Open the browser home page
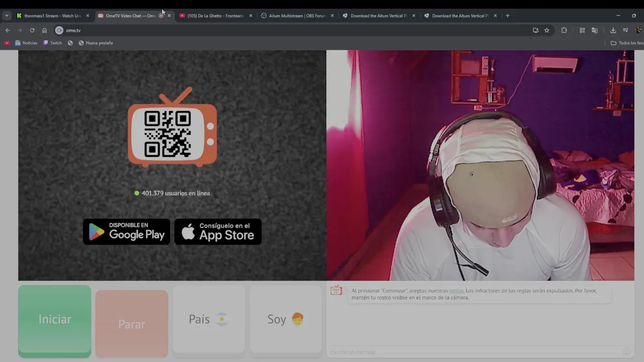The image size is (644, 362). click(x=44, y=30)
